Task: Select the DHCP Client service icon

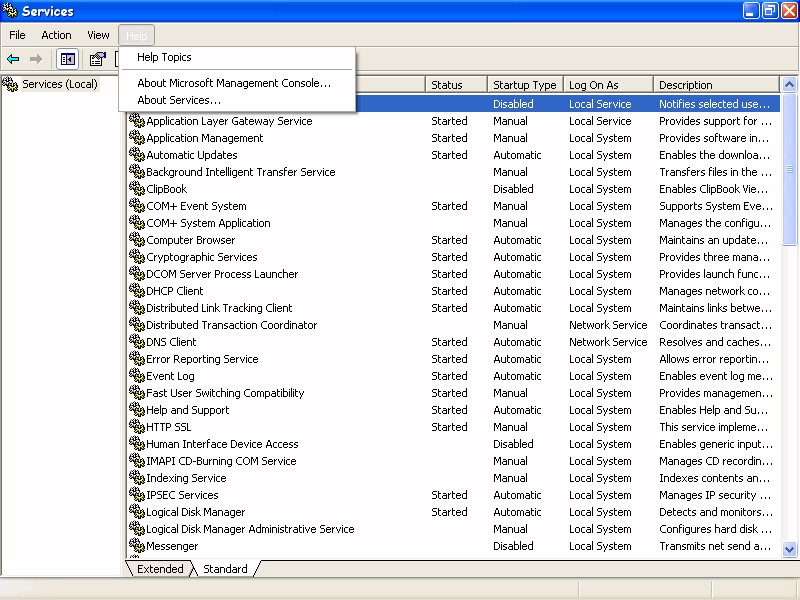Action: 137,291
